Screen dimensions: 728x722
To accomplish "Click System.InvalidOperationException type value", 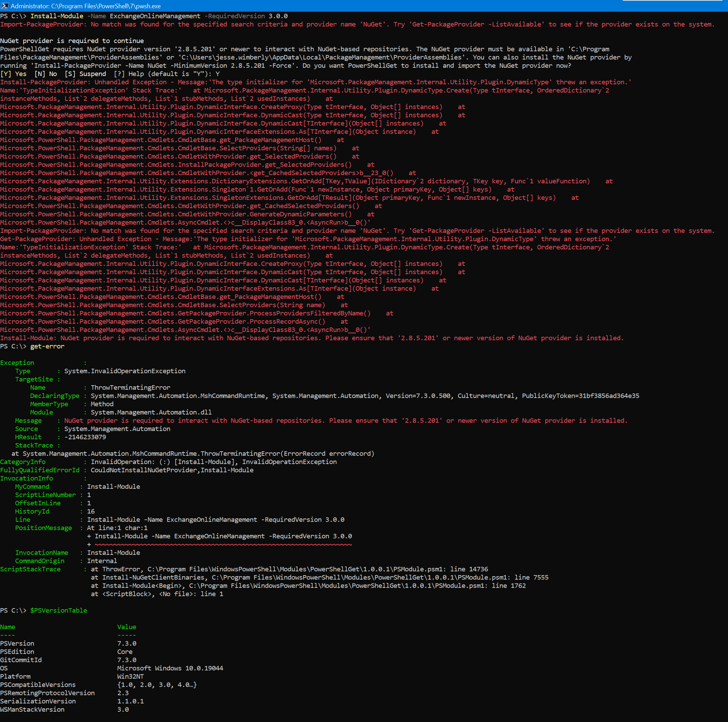I will coord(125,371).
